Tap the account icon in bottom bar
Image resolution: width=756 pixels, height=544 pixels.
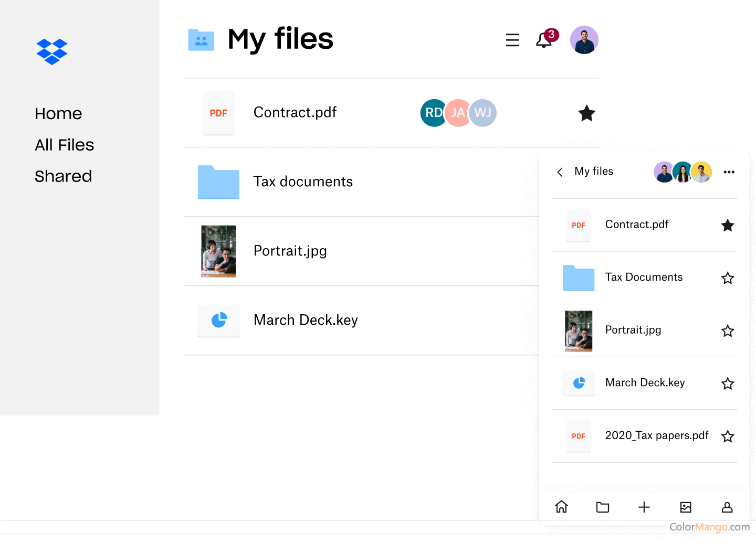point(727,507)
